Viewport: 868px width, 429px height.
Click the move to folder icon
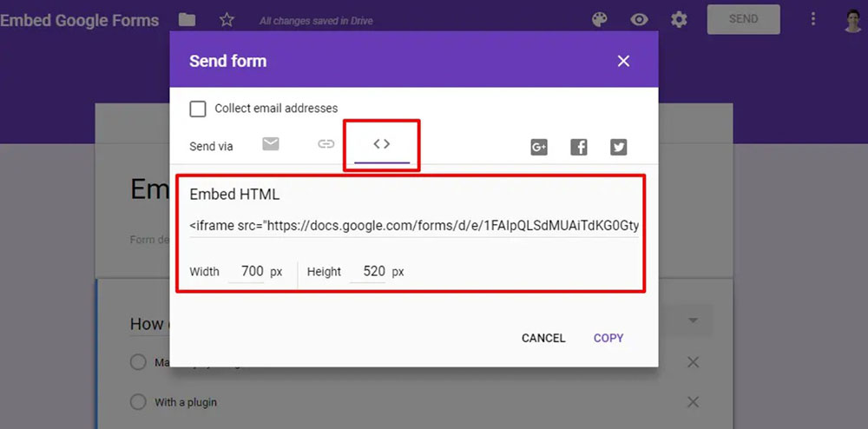(187, 19)
